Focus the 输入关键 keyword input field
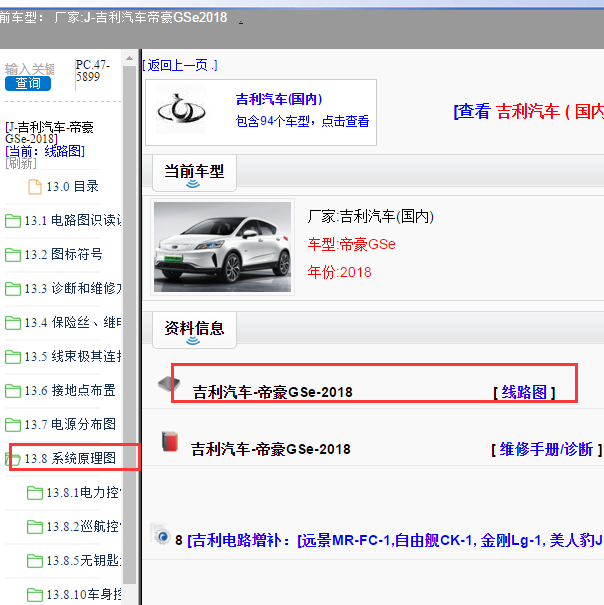The height and width of the screenshot is (605, 604). coord(30,69)
